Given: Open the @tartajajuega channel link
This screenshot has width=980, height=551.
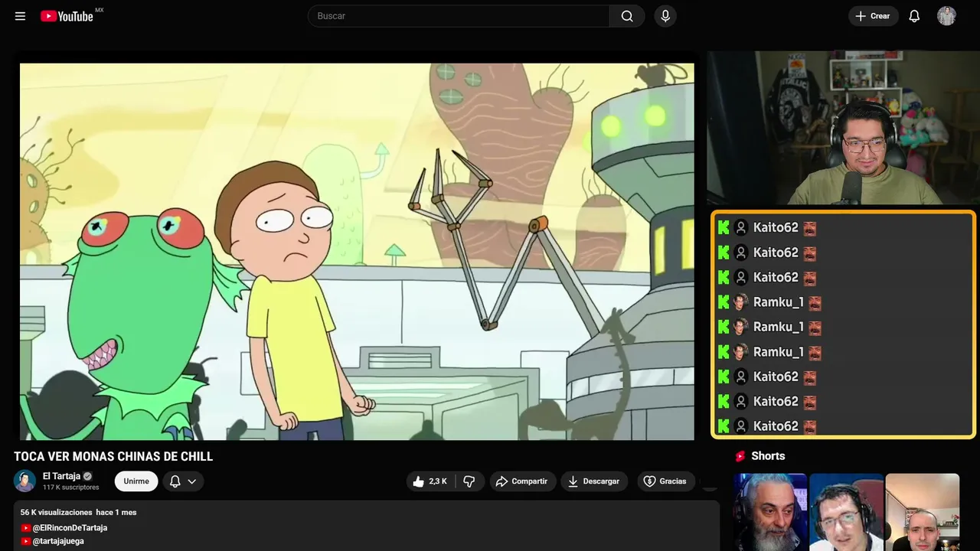Looking at the screenshot, I should click(58, 541).
